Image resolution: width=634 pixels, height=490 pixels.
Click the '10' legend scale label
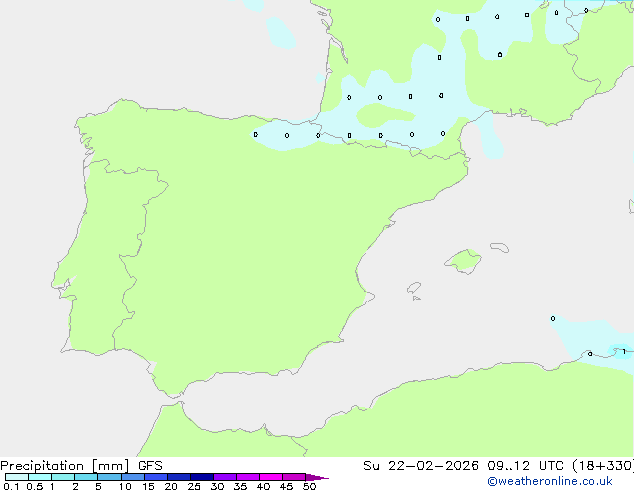coord(125,486)
